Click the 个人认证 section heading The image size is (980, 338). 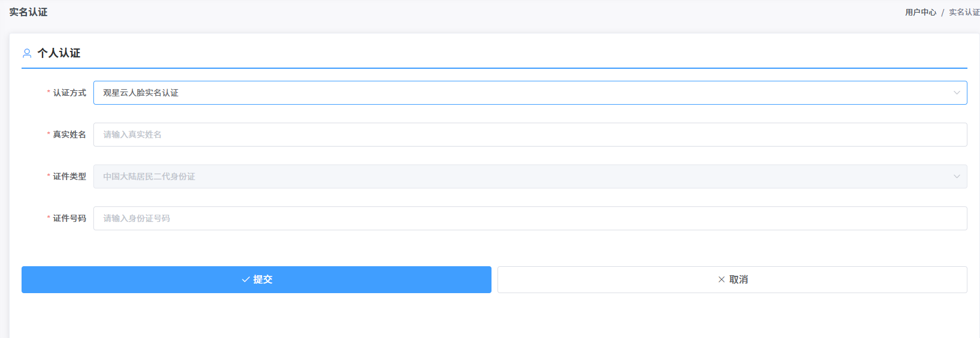59,53
